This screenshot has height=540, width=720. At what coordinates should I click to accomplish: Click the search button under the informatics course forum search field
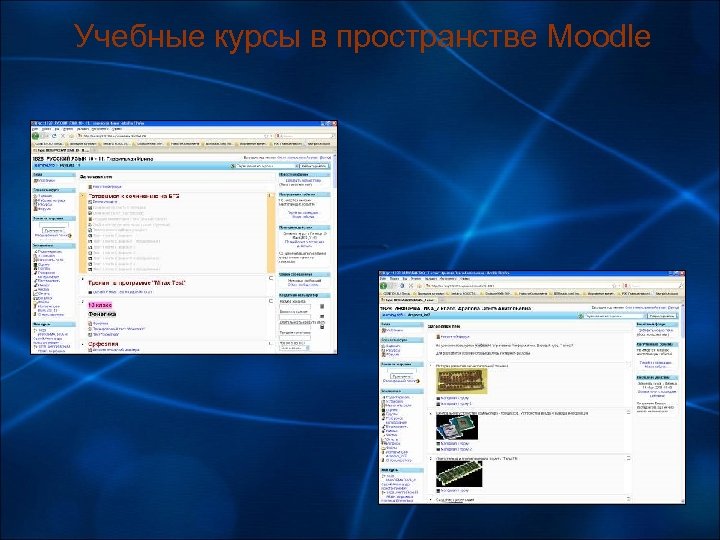tap(401, 377)
